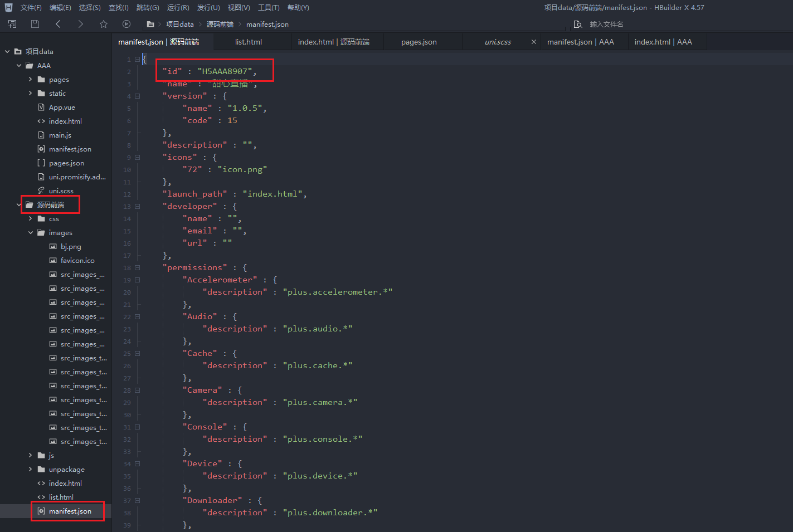Click the file search icon
The height and width of the screenshot is (532, 793).
(x=578, y=25)
